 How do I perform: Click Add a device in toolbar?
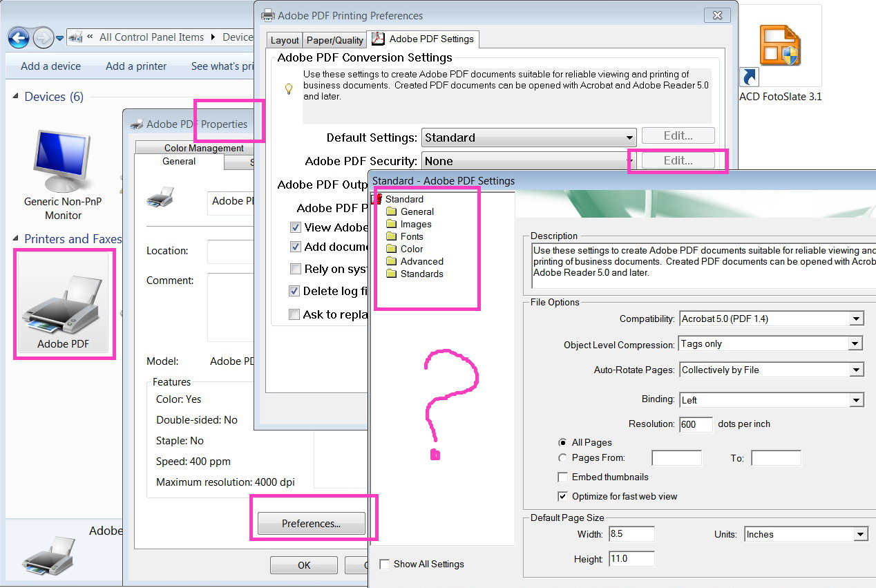tap(50, 66)
